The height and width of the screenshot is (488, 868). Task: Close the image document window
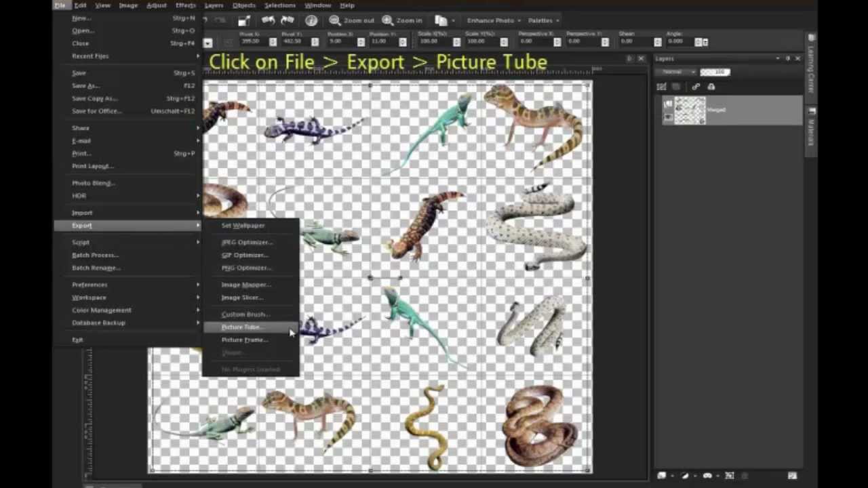pos(641,59)
